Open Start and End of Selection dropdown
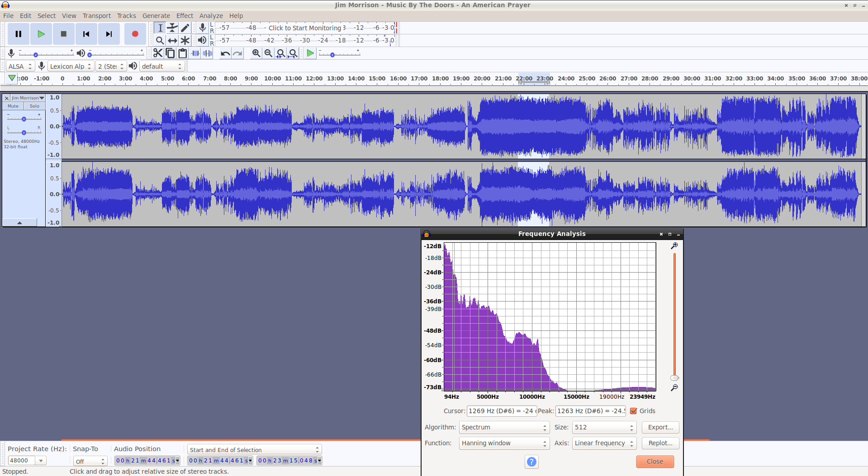 254,449
